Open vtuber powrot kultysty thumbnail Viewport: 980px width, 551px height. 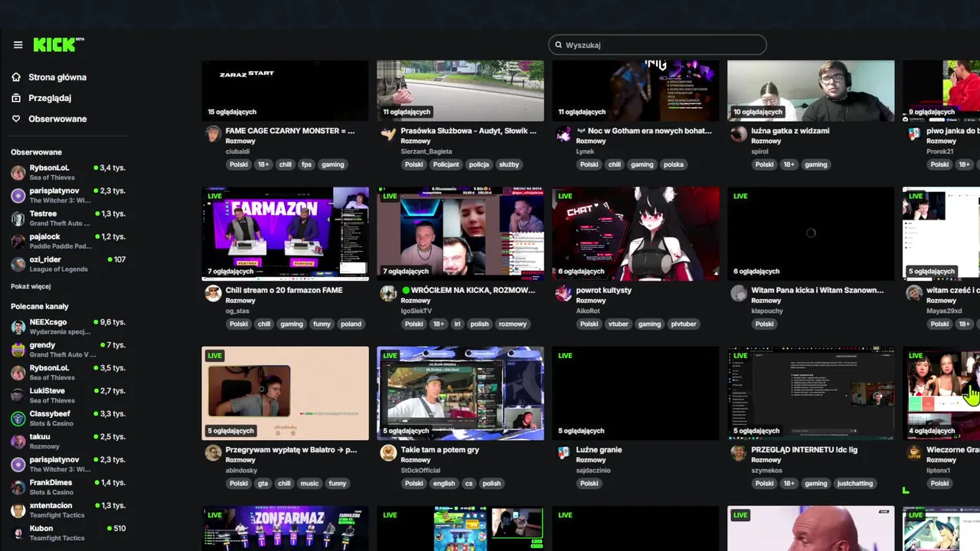(x=635, y=233)
